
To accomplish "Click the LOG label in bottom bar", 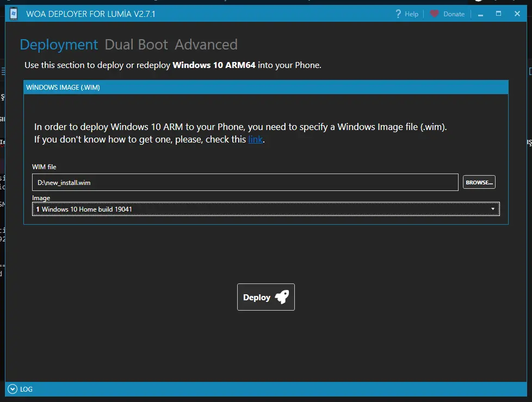I will click(26, 389).
